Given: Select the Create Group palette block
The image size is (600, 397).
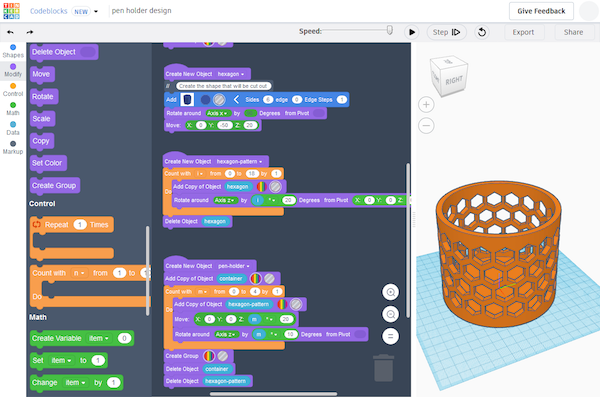Looking at the screenshot, I should (x=55, y=185).
